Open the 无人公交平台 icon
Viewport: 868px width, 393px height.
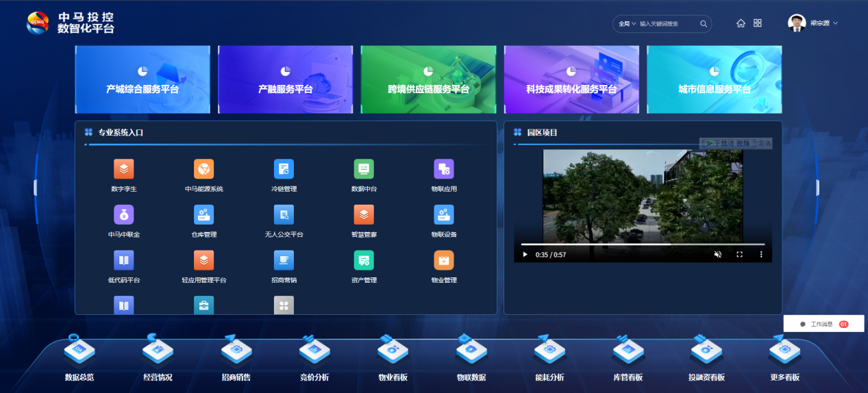[x=284, y=214]
